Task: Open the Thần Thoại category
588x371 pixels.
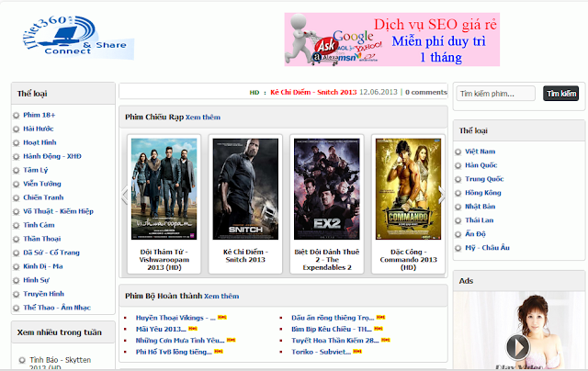Action: pyautogui.click(x=41, y=239)
